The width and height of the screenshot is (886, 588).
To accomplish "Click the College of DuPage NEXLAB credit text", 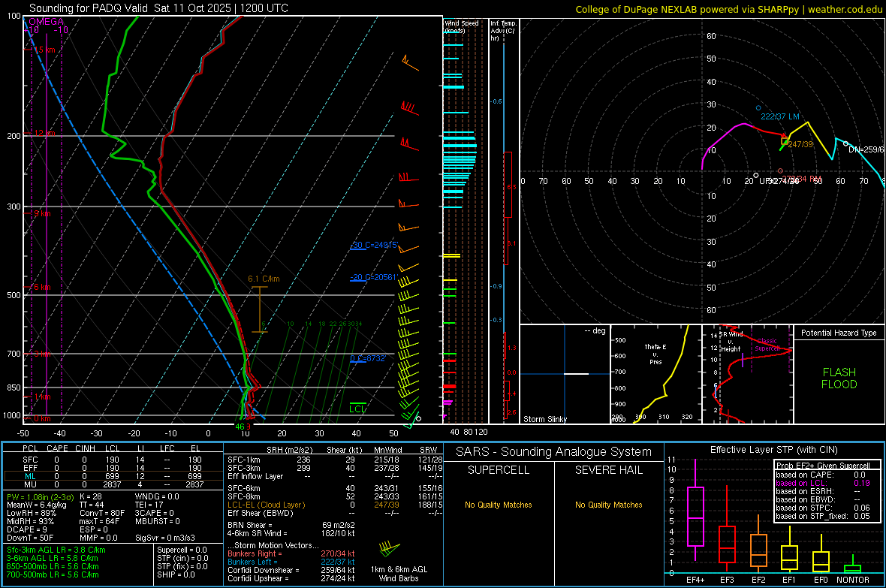I will coord(728,9).
